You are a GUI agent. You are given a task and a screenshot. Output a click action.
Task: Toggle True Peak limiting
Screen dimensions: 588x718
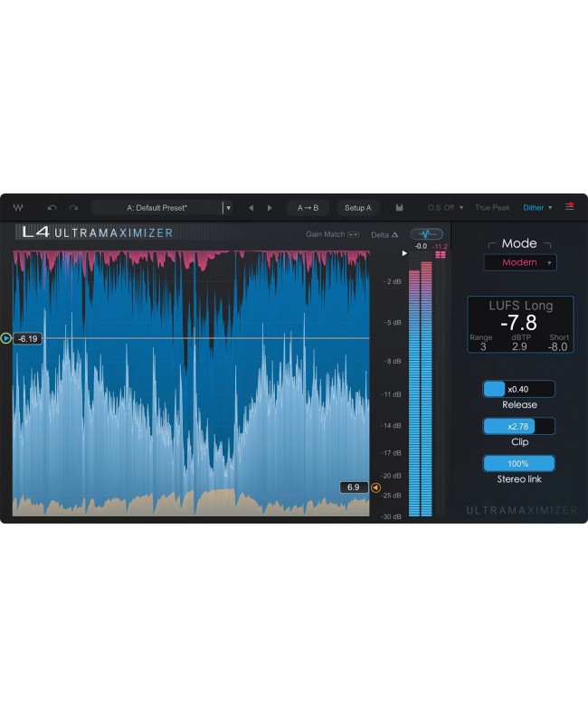click(492, 208)
